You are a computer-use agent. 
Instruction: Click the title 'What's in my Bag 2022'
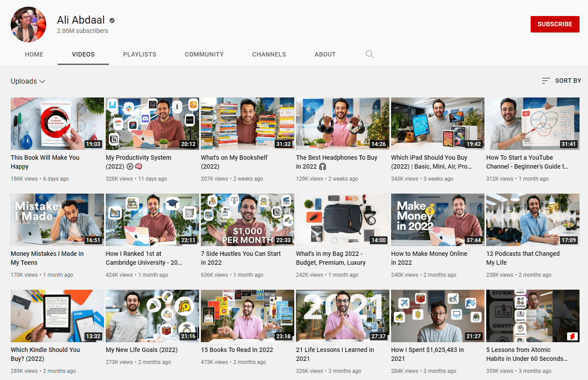pos(331,258)
